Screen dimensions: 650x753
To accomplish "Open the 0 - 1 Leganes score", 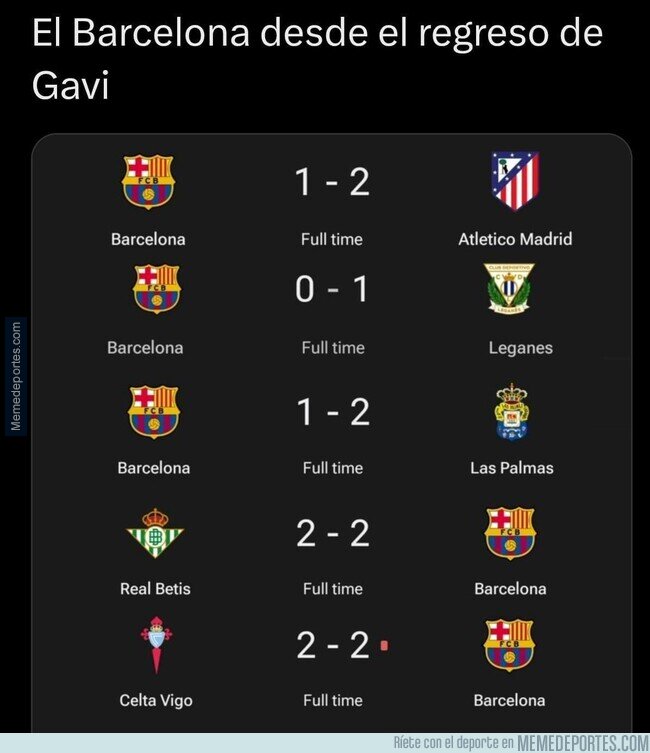I will [332, 289].
